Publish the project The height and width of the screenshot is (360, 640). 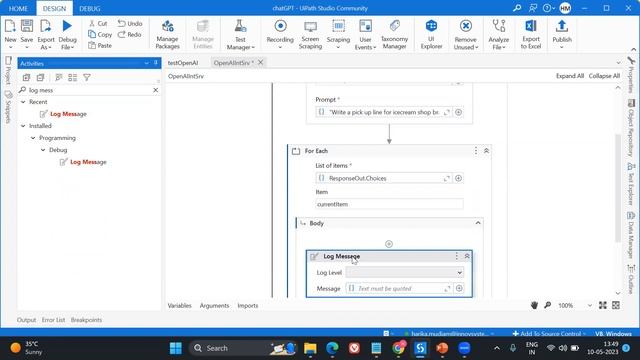pyautogui.click(x=562, y=34)
